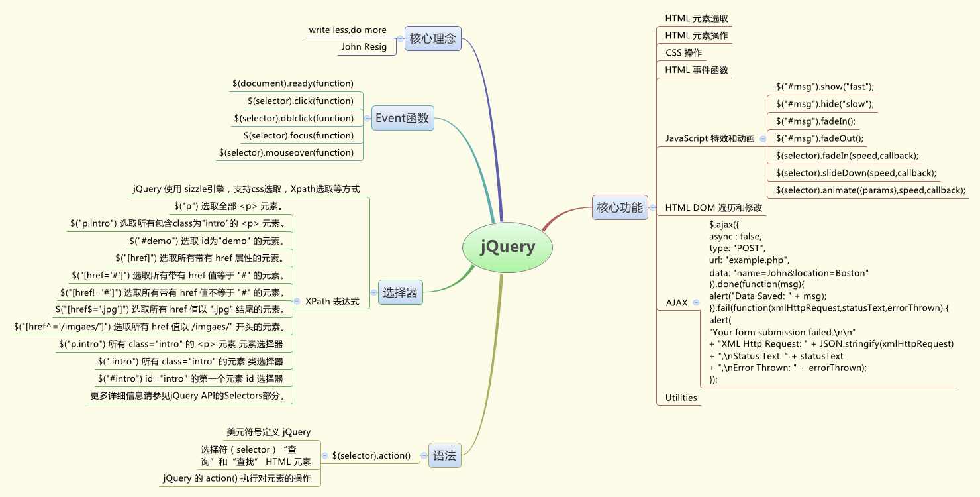Screen dimensions: 980x497
Task: Collapse the 核心功能 branch
Action: tap(652, 207)
